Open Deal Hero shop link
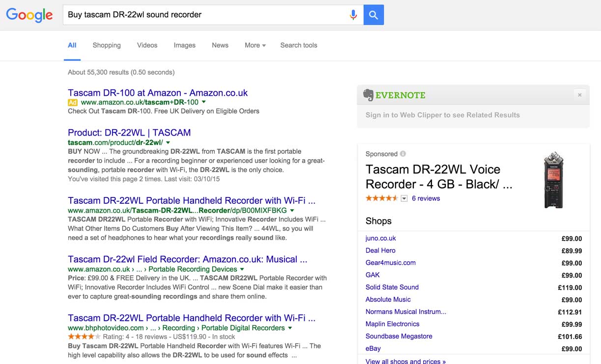Screen dimensions: 601x364 coord(380,251)
